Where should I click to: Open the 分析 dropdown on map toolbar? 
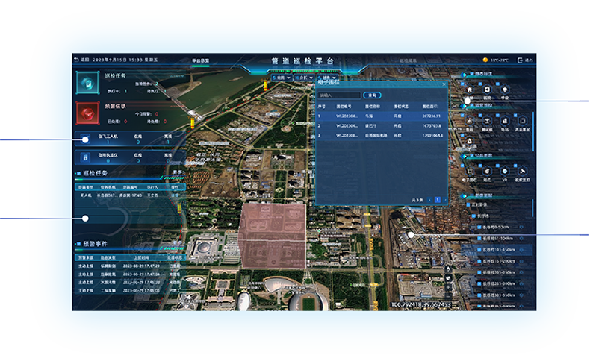coord(305,77)
